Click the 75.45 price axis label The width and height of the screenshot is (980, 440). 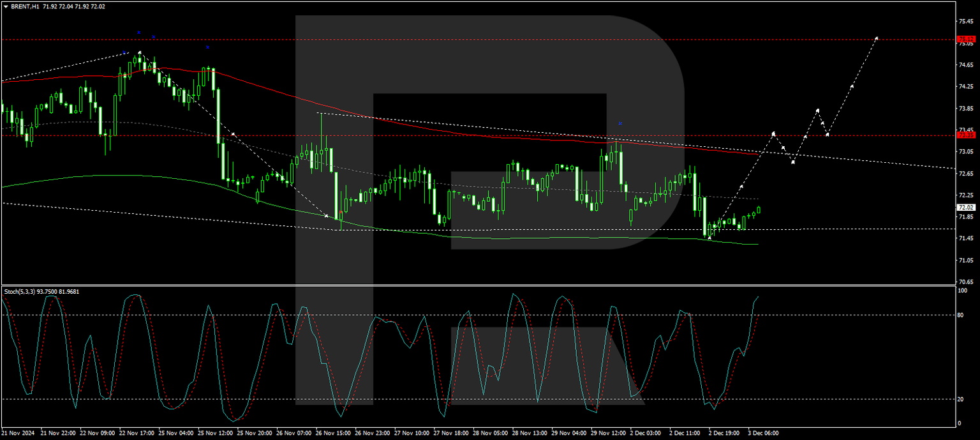[965, 21]
